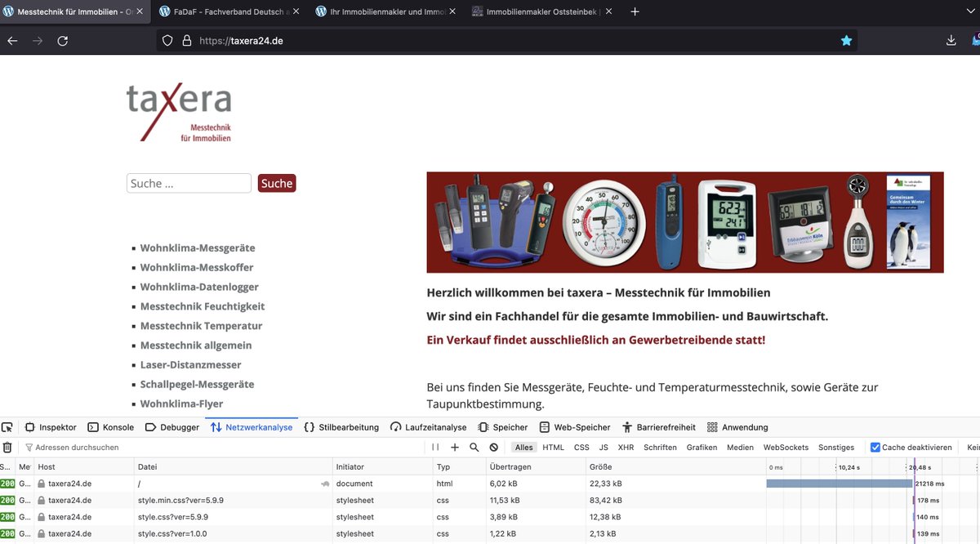Open the Debugger devtools panel
The width and height of the screenshot is (980, 544).
tap(171, 427)
